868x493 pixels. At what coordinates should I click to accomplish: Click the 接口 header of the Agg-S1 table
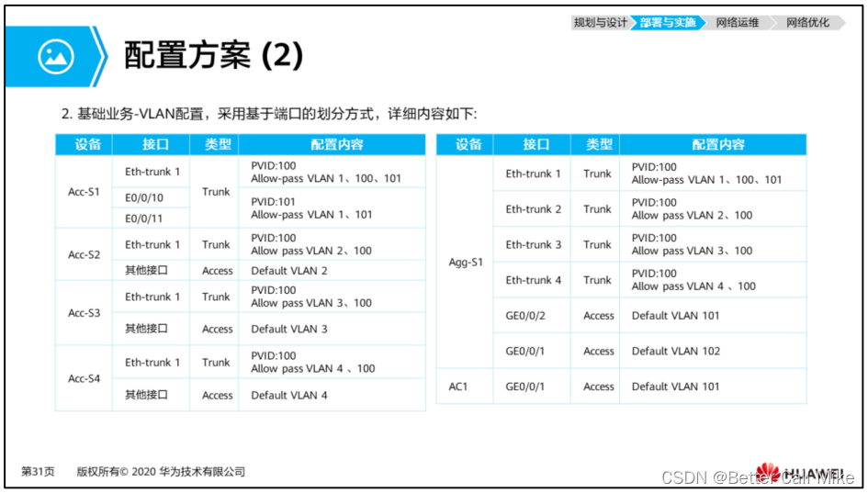click(532, 144)
